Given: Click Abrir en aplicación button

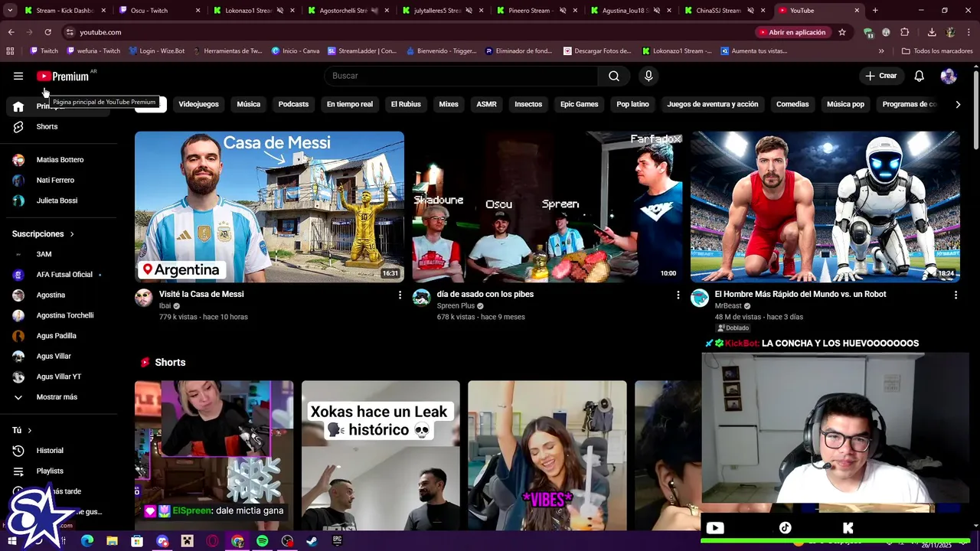Looking at the screenshot, I should [792, 32].
